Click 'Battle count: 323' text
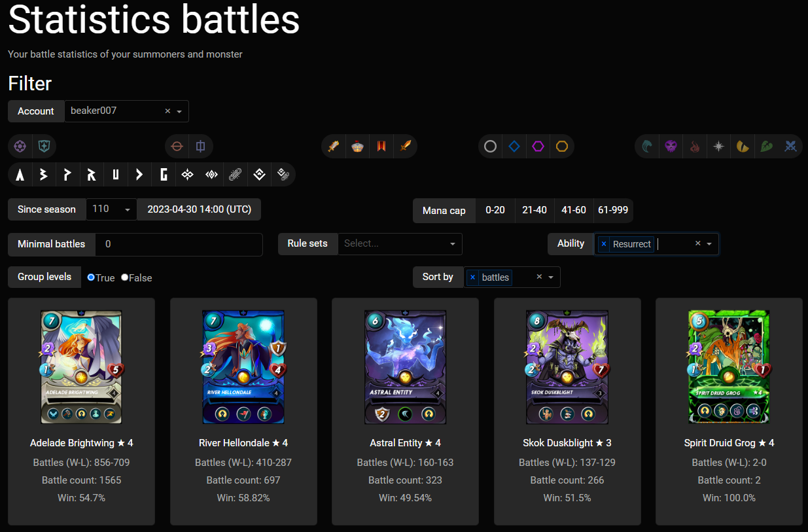This screenshot has width=808, height=532. 405,480
